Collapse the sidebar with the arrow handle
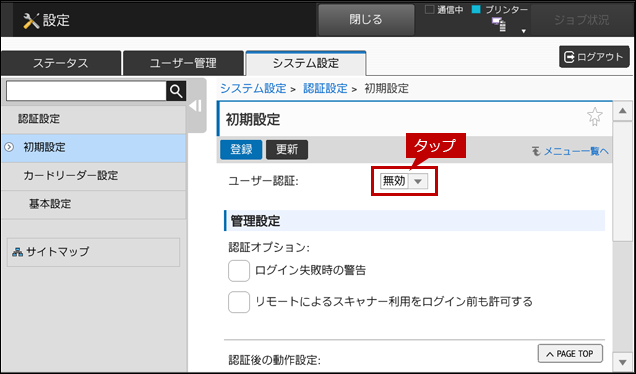Viewport: 636px width, 374px height. click(196, 106)
